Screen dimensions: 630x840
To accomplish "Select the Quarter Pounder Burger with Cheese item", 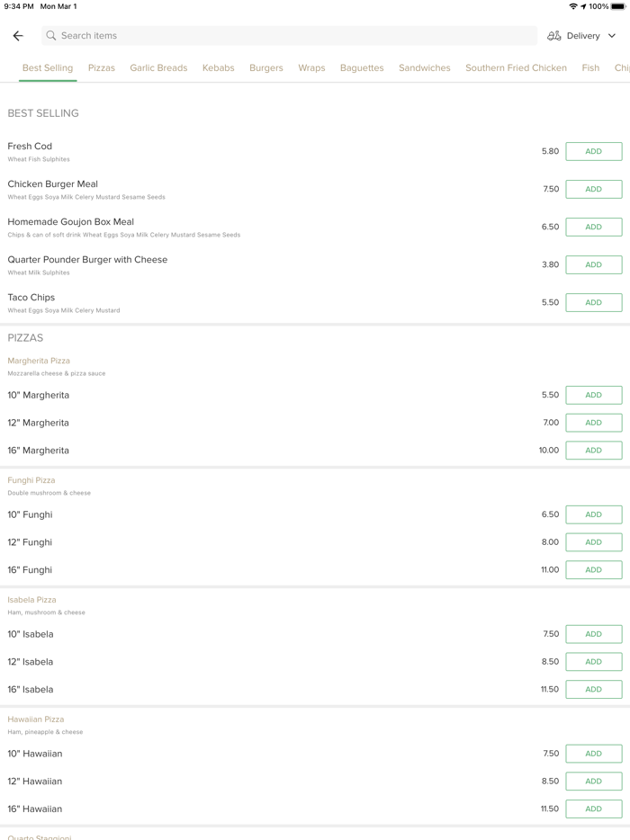I will (x=87, y=260).
